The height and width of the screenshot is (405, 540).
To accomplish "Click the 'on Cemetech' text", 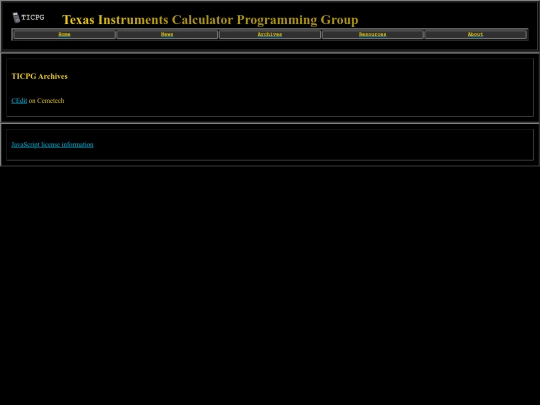I will point(46,101).
